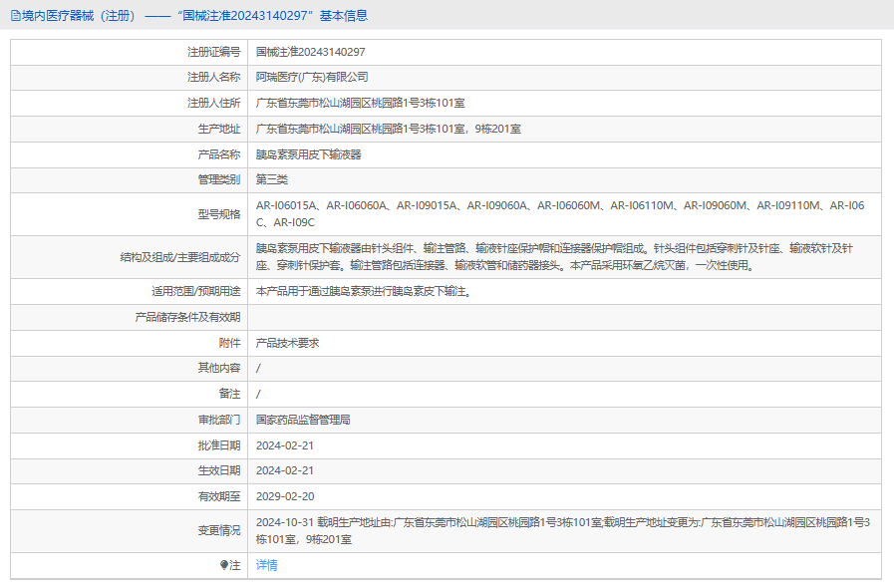
Task: Select expiry date 2029-02-20
Action: click(x=285, y=496)
